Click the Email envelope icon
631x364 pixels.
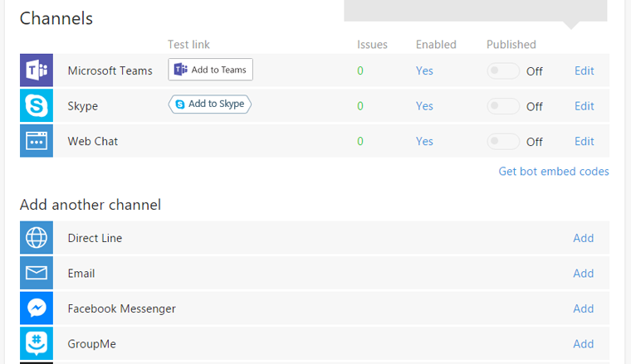37,273
